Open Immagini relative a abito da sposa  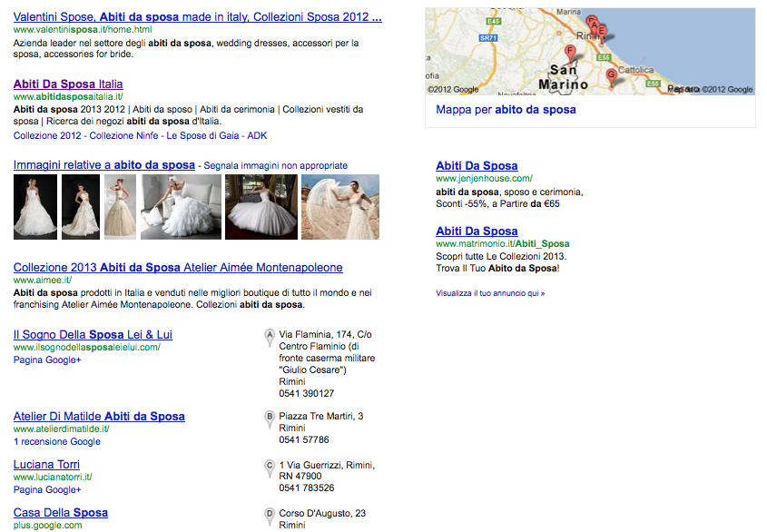104,165
